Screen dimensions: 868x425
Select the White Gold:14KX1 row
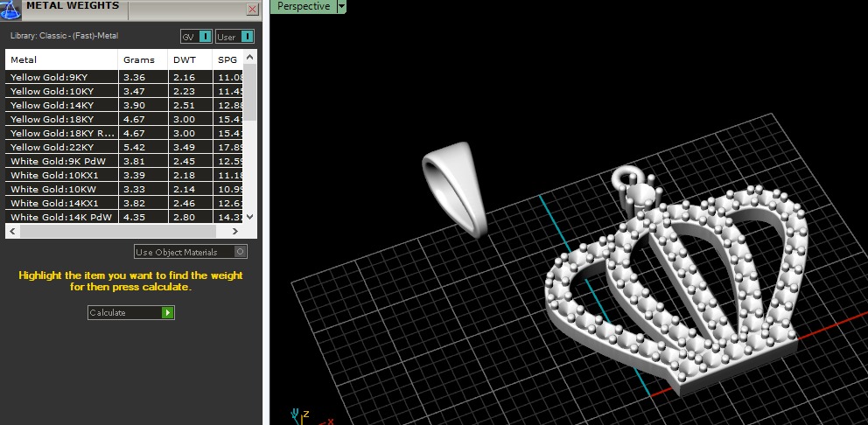[x=124, y=203]
